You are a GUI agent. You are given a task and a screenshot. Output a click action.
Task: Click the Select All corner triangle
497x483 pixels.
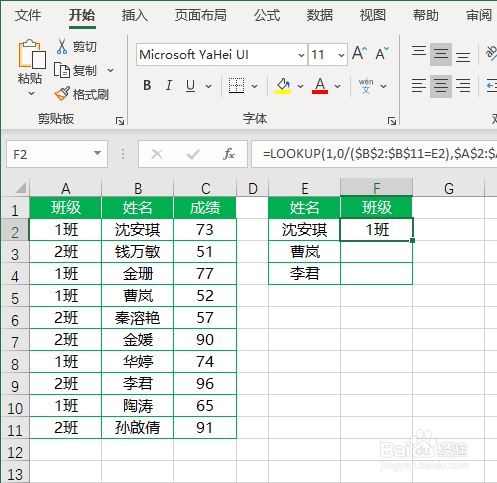[21, 188]
